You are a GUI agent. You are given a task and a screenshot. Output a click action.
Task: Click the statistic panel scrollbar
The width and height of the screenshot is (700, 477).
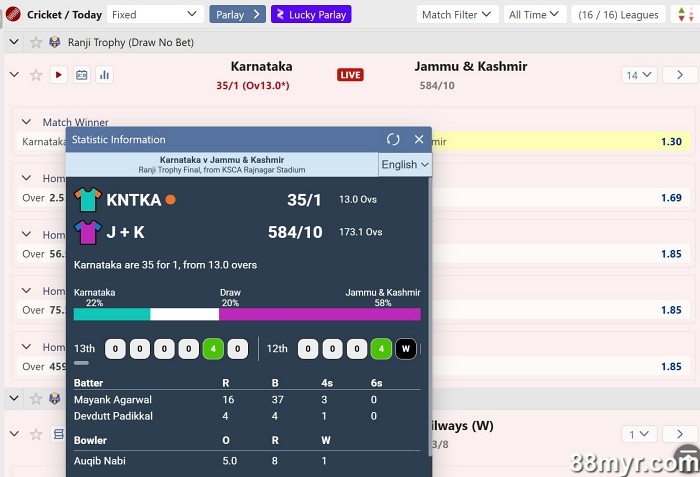tap(430, 316)
